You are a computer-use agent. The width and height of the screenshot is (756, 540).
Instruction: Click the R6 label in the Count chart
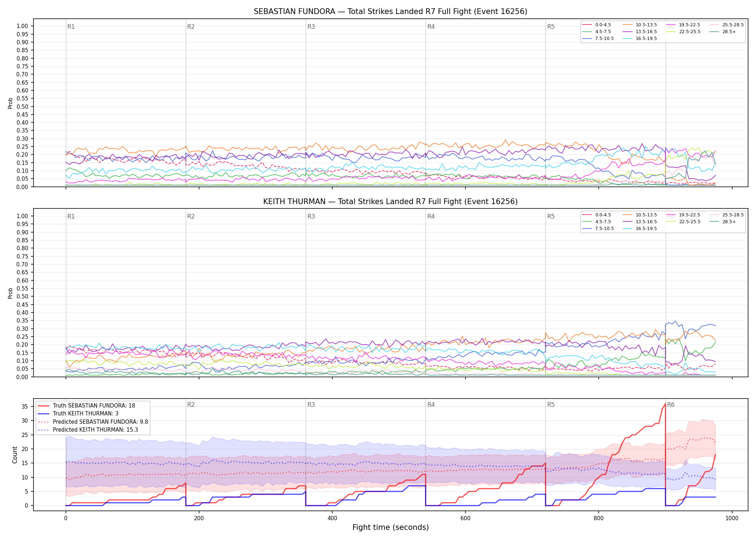coord(671,405)
